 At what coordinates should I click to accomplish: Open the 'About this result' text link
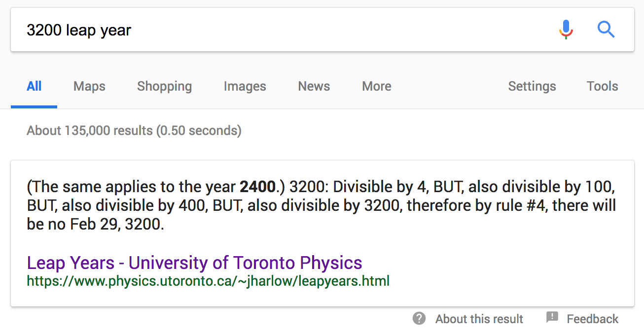pyautogui.click(x=479, y=319)
